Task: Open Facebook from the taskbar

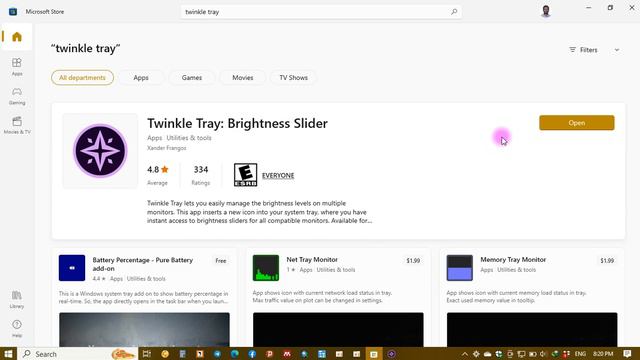Action: click(252, 354)
